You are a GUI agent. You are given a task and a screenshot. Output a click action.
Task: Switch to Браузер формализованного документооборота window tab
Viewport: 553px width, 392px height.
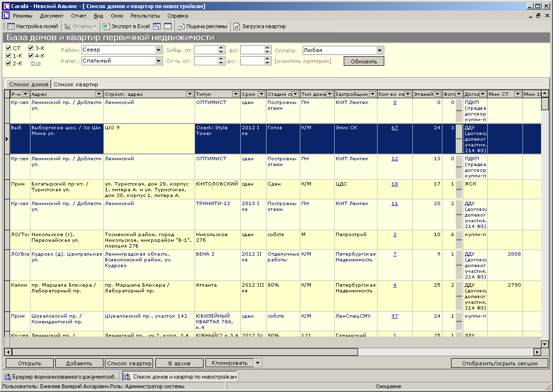pyautogui.click(x=61, y=377)
